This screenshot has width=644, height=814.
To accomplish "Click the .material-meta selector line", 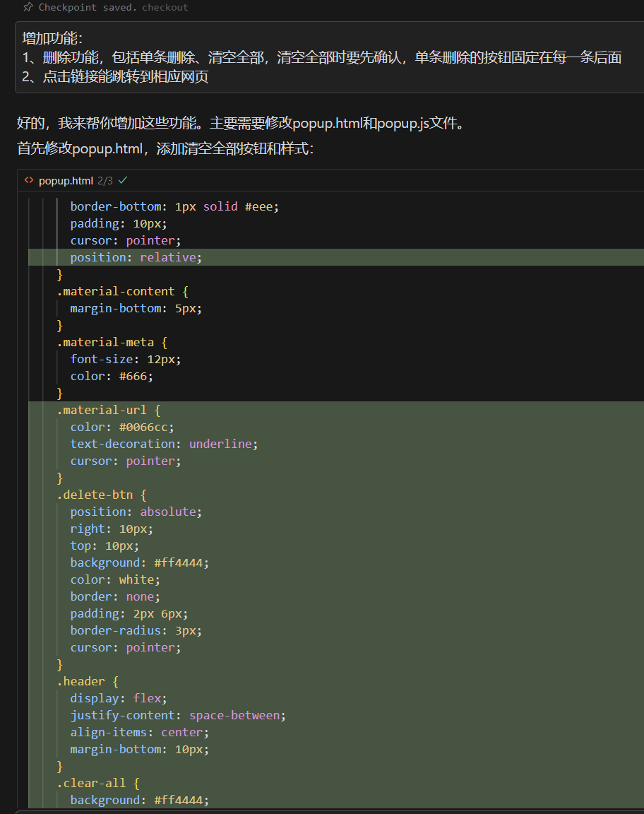I will (x=112, y=342).
